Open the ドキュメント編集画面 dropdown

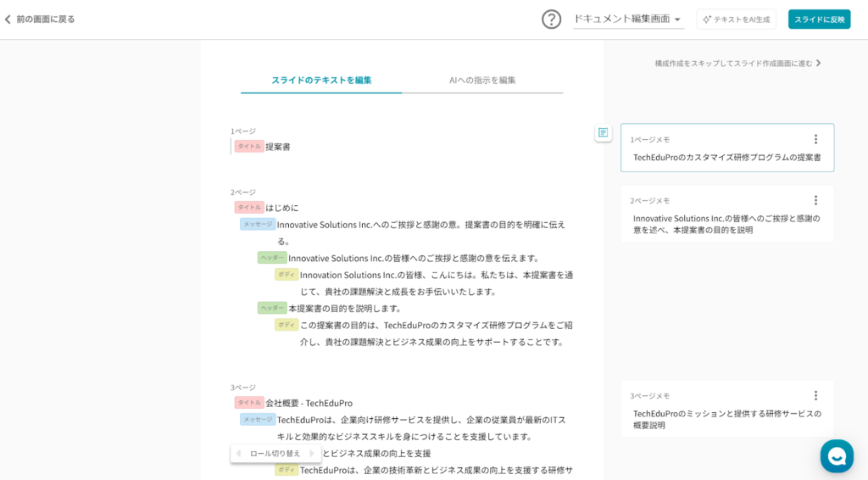(x=627, y=19)
